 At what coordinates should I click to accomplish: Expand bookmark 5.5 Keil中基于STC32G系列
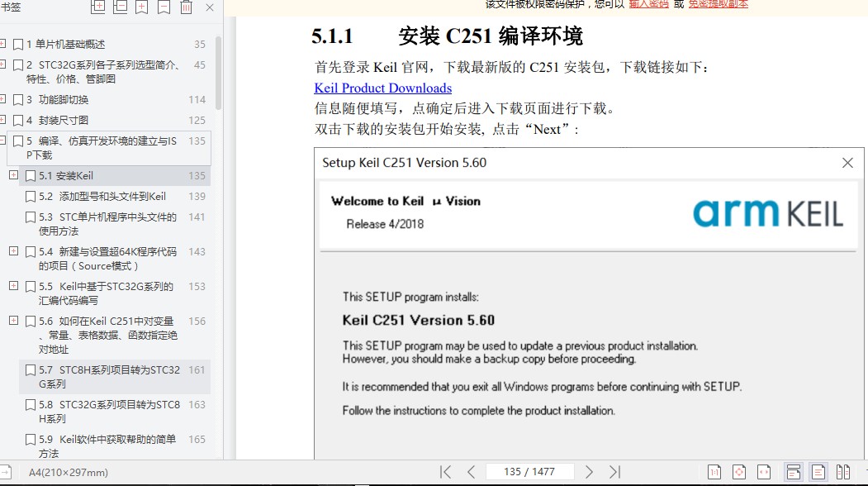pyautogui.click(x=13, y=286)
